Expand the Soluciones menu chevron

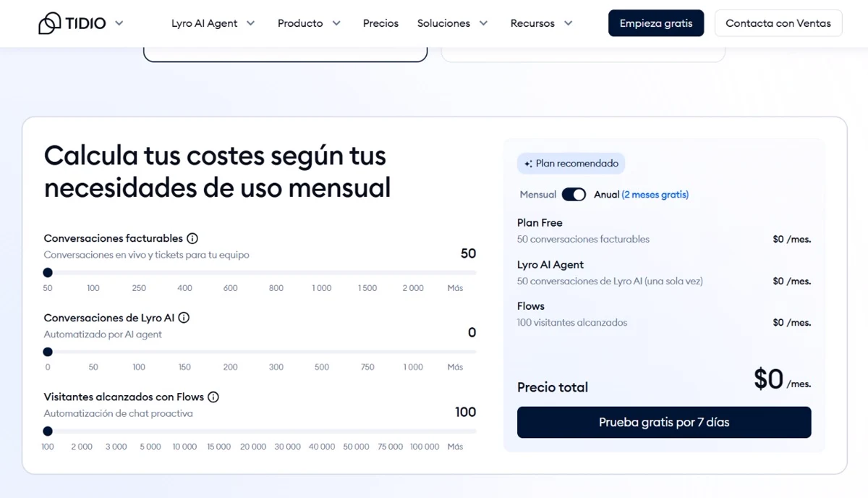point(483,23)
